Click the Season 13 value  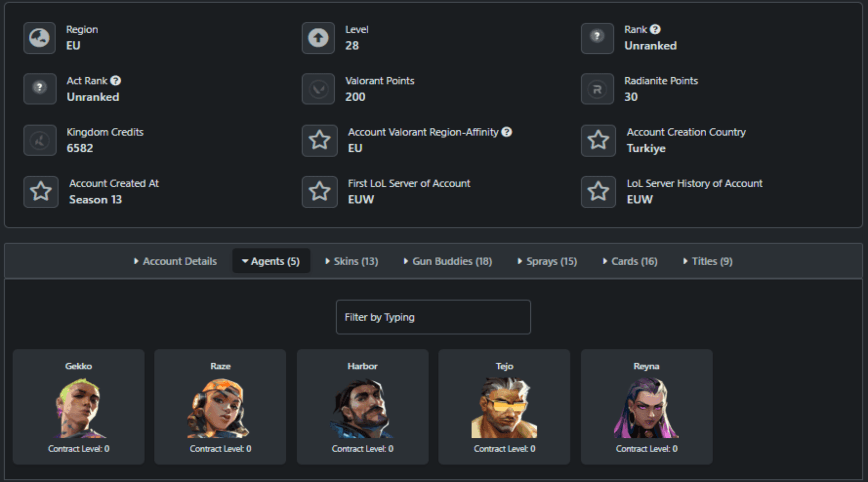click(x=95, y=200)
